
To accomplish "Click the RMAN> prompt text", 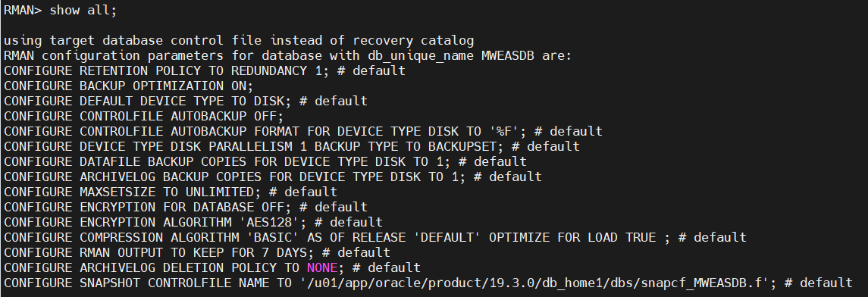I will 23,11.
